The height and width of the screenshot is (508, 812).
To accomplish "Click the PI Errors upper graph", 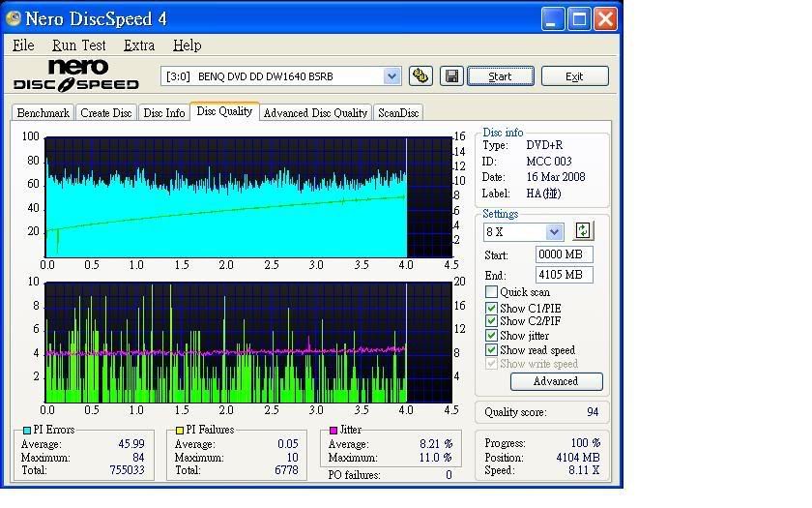I will tap(248, 197).
